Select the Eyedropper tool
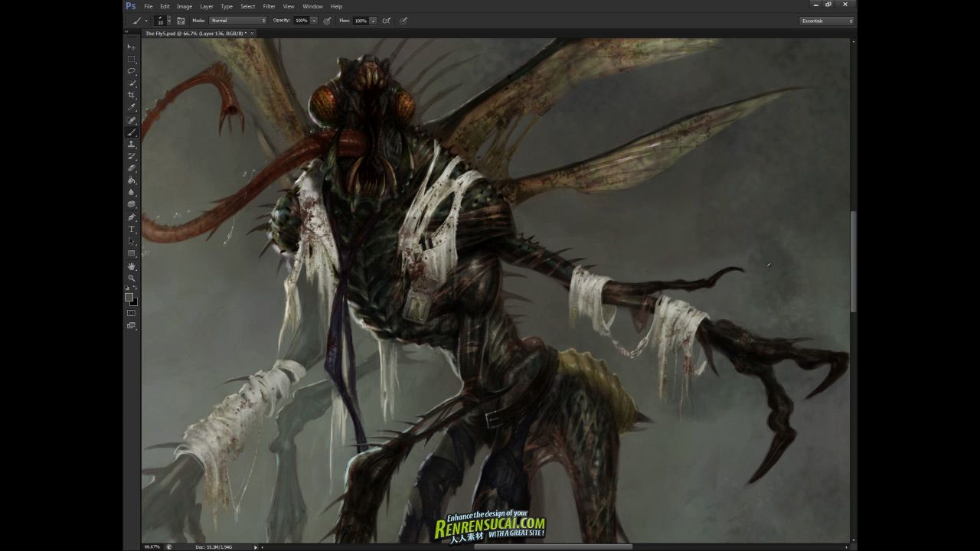This screenshot has height=551, width=980. click(x=132, y=108)
